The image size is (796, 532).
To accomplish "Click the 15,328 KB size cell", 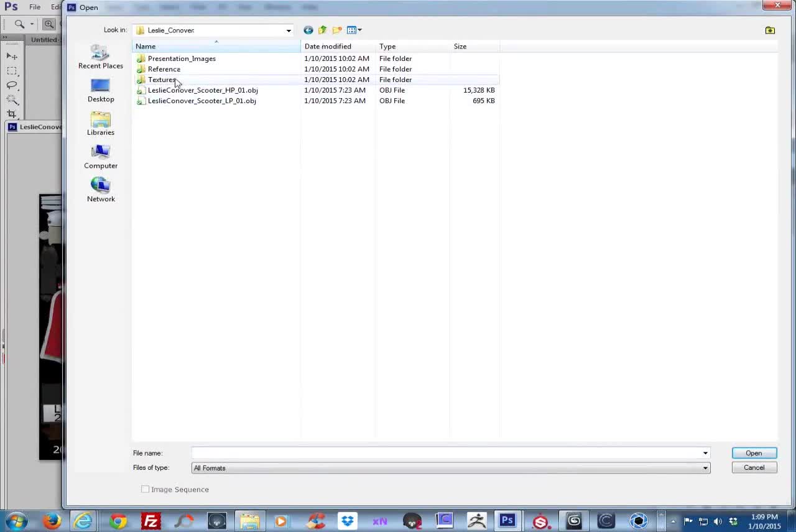I will click(x=479, y=90).
